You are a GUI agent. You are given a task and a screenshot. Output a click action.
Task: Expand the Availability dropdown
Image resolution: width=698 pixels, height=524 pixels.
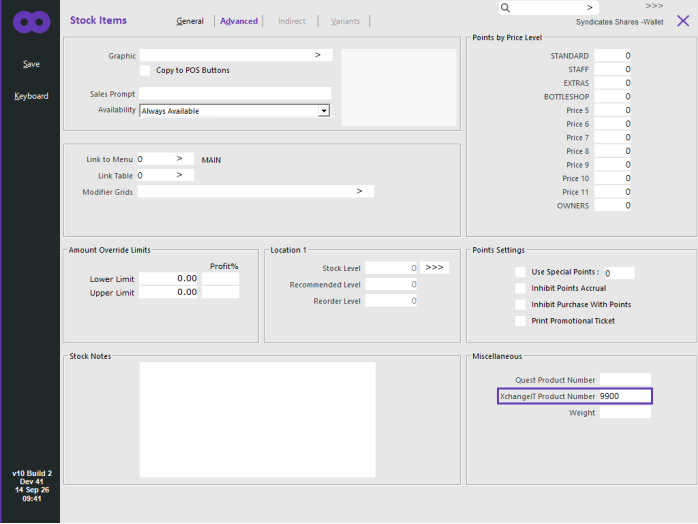(324, 110)
